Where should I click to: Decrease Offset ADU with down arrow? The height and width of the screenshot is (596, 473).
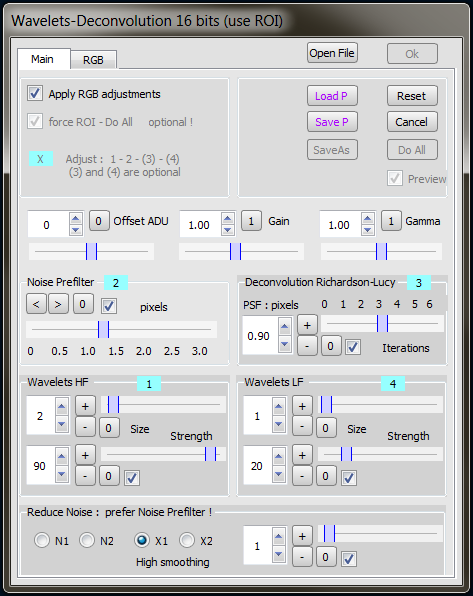pyautogui.click(x=76, y=230)
